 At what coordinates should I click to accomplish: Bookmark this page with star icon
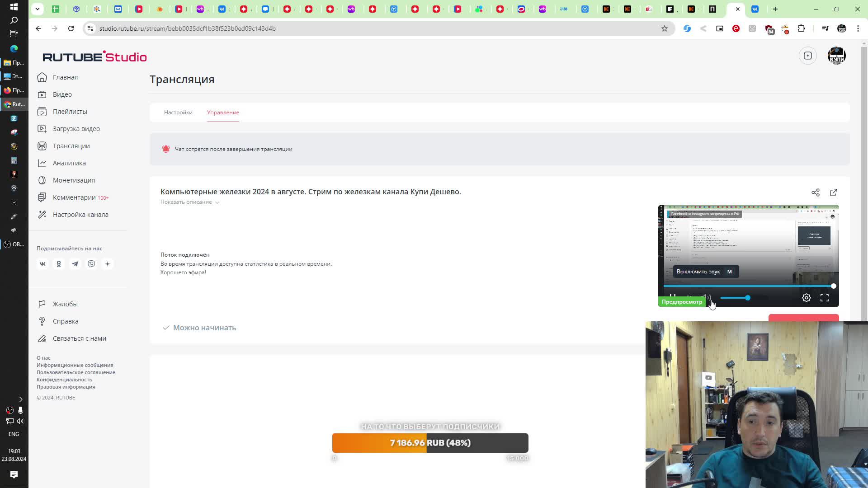(664, 28)
